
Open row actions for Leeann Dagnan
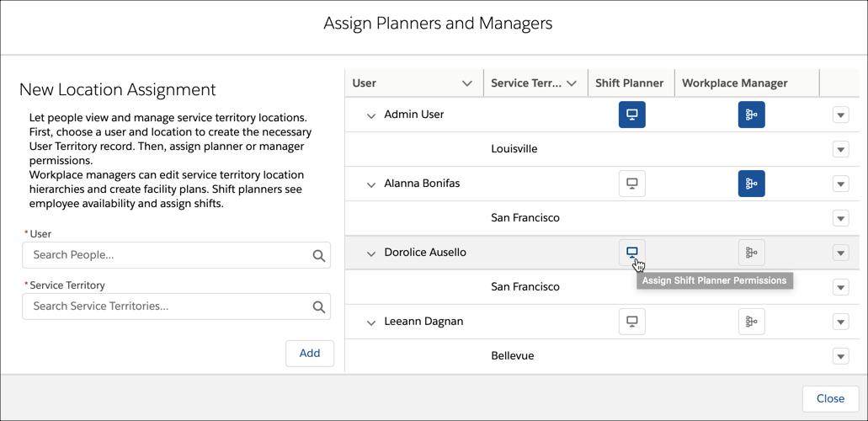click(x=840, y=322)
